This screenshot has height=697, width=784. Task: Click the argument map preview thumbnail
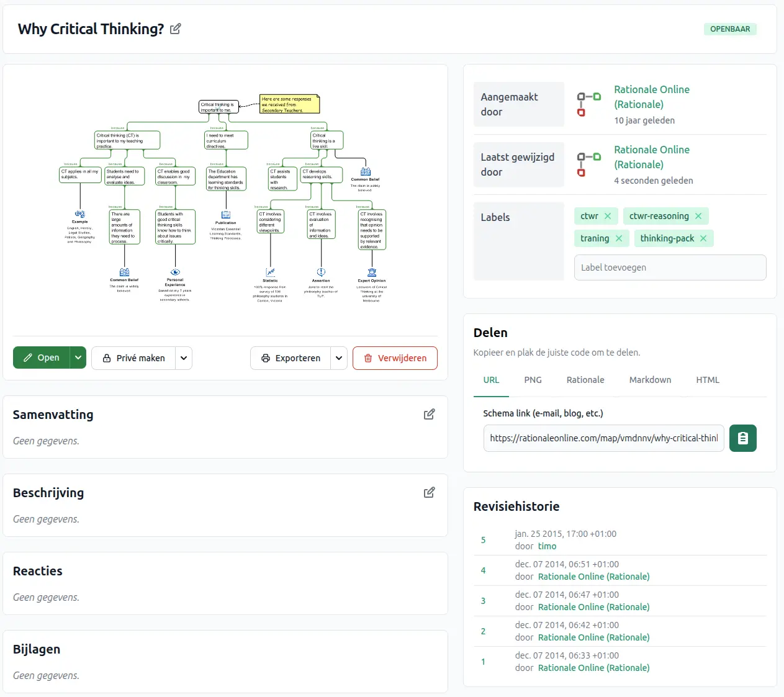pos(225,199)
